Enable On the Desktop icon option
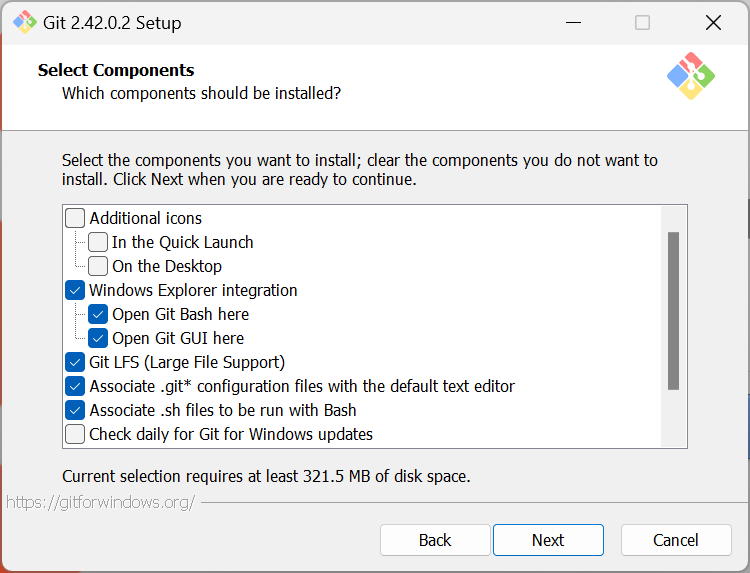The image size is (750, 573). pos(98,266)
